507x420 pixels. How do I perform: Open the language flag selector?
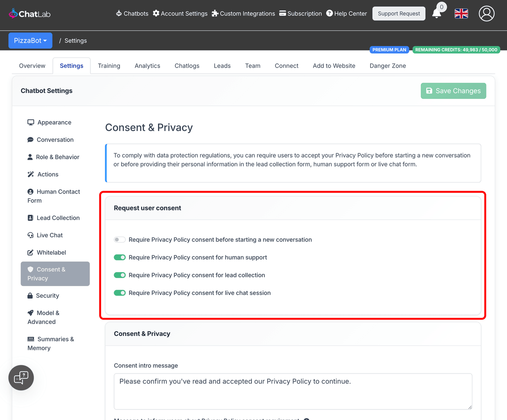coord(461,14)
